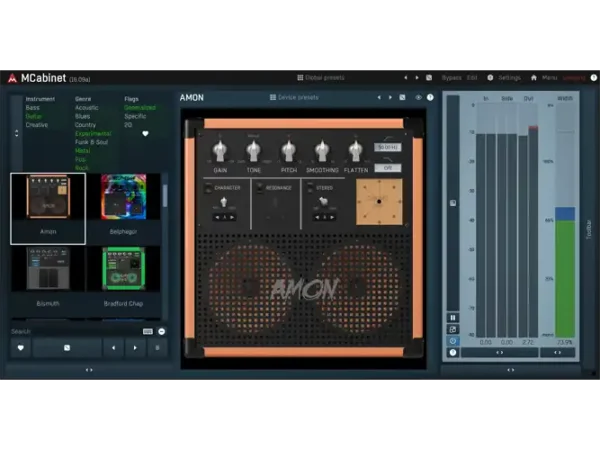Collapse meters panel with bottom arrows
The image size is (600, 450).
(510, 370)
